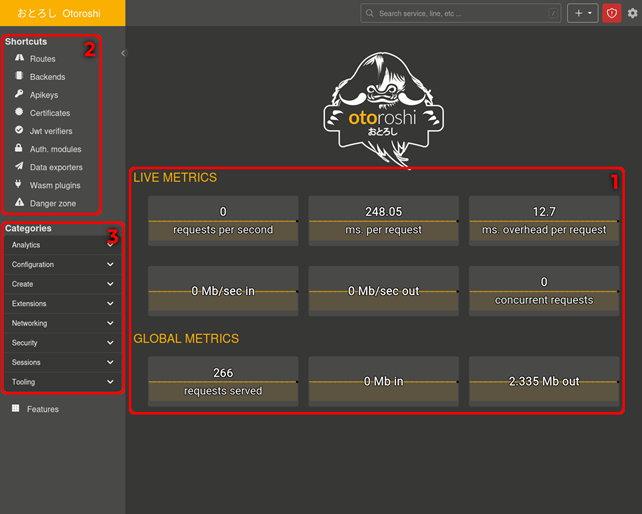Click the Categories section heading
Image resolution: width=642 pixels, height=514 pixels.
click(x=28, y=228)
